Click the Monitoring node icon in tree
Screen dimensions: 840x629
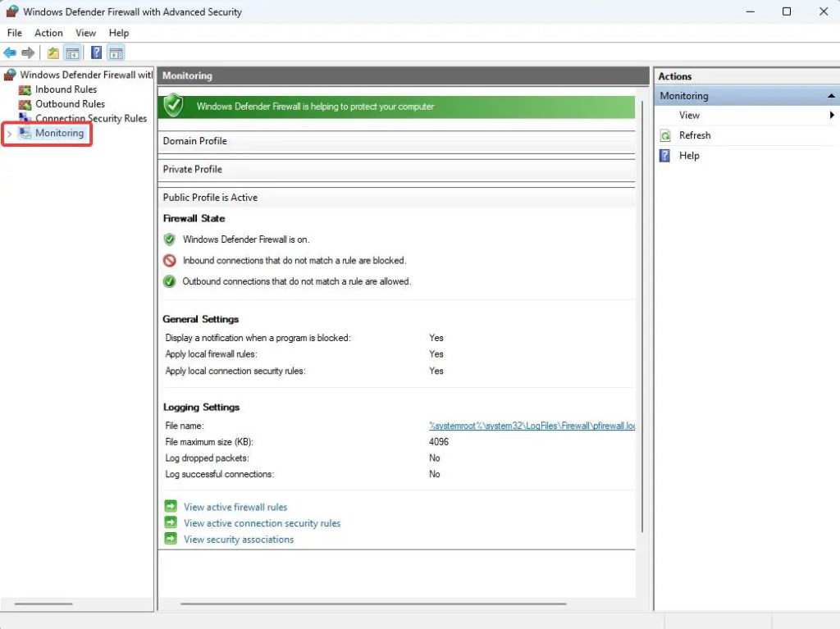tap(25, 133)
